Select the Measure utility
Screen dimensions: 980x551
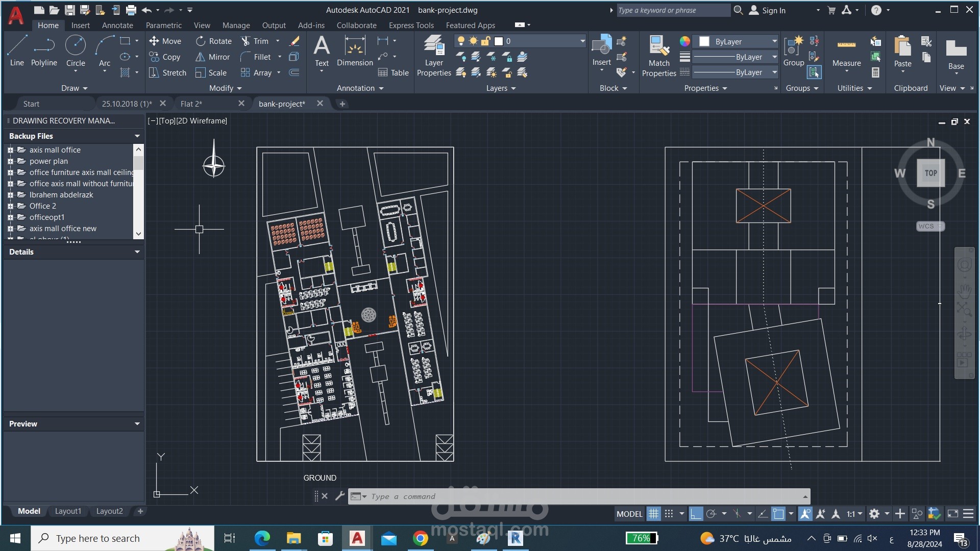[846, 51]
